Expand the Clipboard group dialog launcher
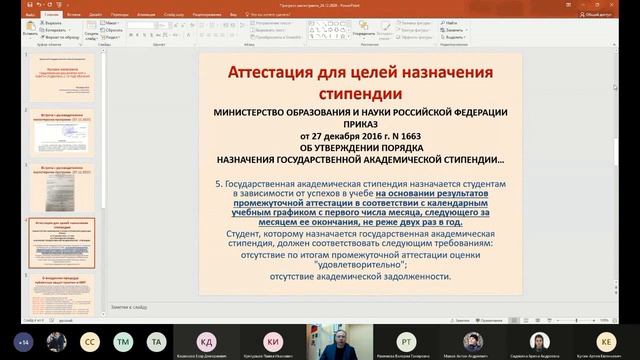 click(x=80, y=44)
